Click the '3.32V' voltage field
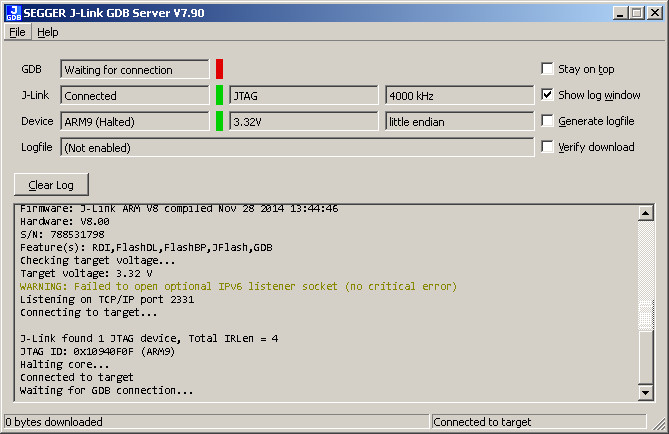 tap(304, 121)
